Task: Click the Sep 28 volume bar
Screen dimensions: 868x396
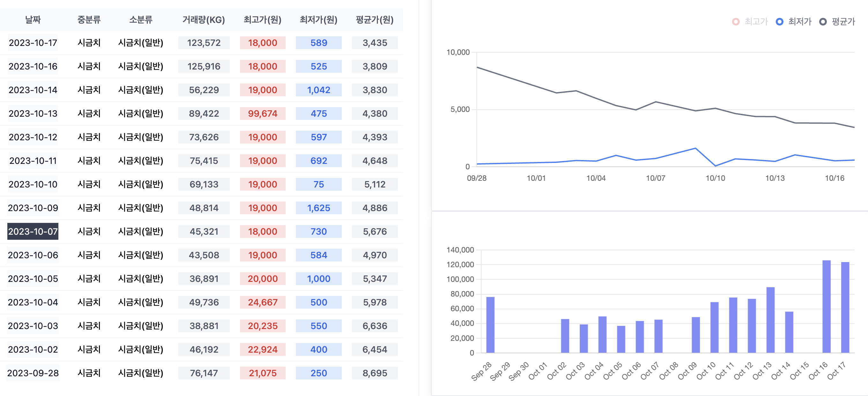Action: [x=490, y=325]
